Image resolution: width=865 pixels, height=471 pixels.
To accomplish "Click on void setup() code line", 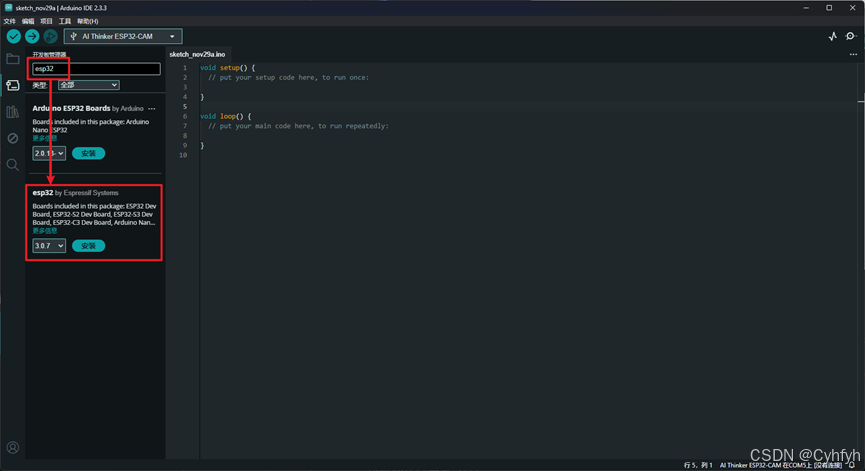I will tap(227, 68).
